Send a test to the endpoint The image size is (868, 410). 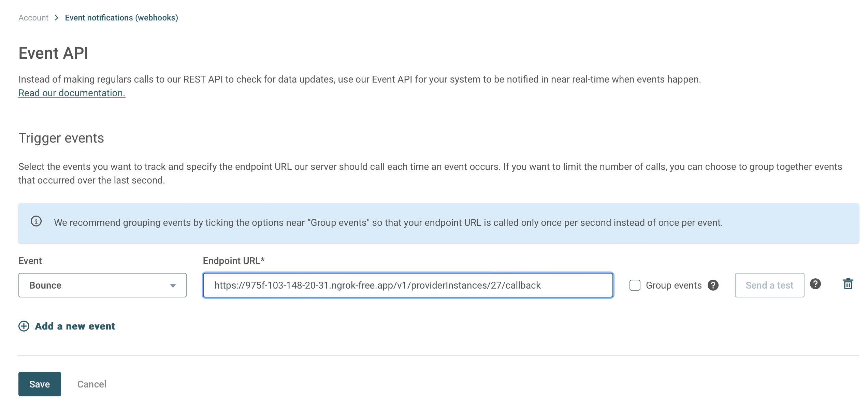769,285
